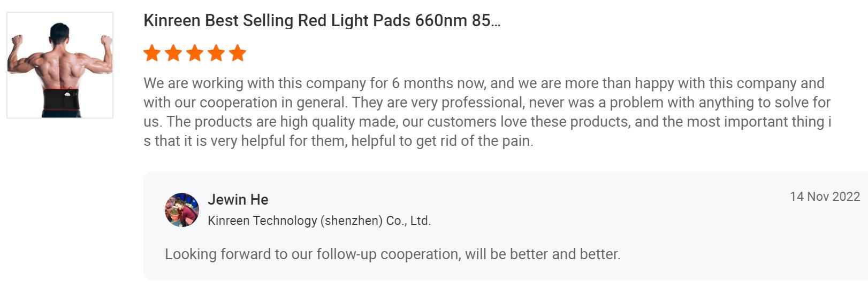Select the fourth orange rating star

[x=216, y=53]
